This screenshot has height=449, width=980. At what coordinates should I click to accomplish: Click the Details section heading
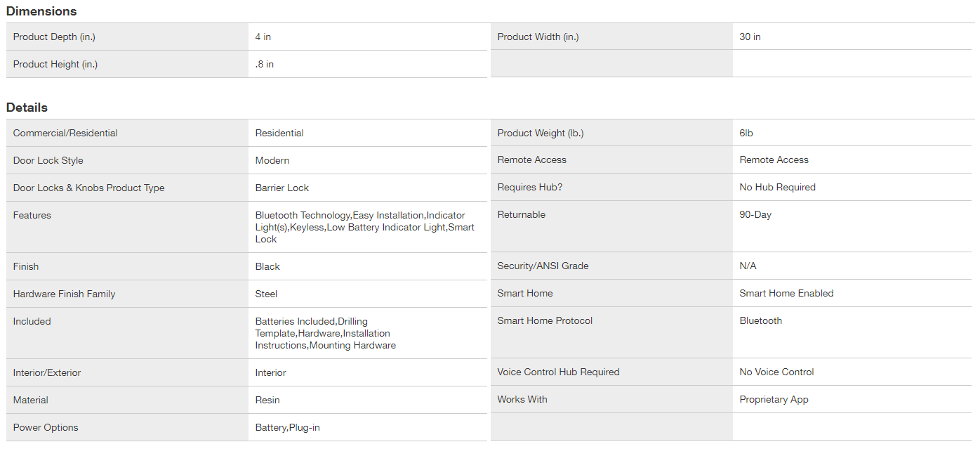point(27,108)
